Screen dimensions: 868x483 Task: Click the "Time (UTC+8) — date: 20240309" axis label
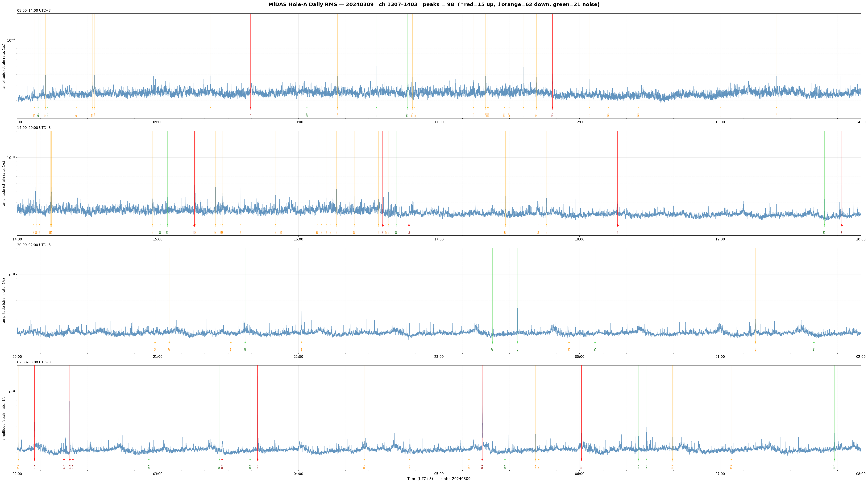click(x=439, y=479)
